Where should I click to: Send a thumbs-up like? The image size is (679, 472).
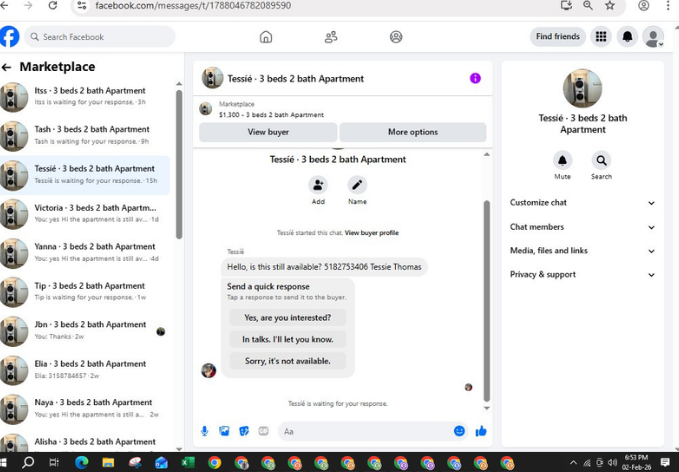point(481,431)
